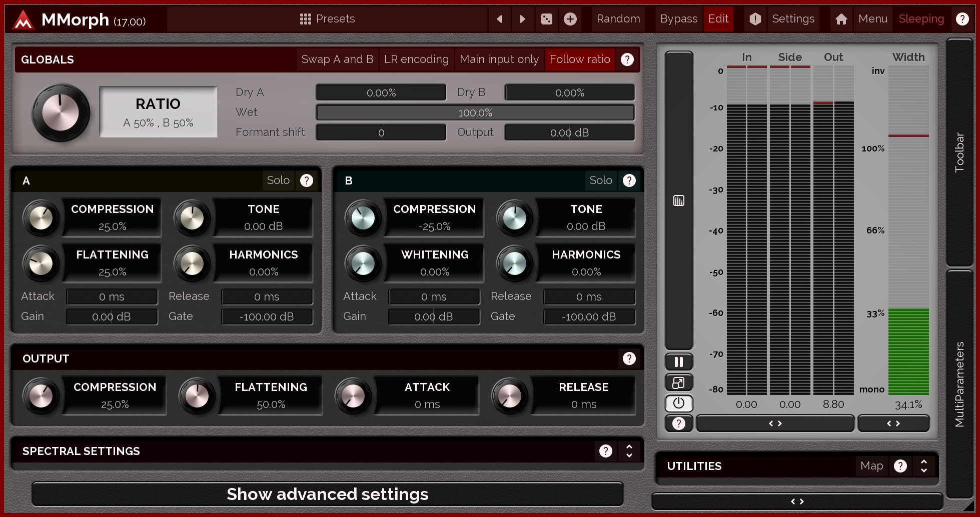Click the next preset arrow
Viewport: 980px width, 517px height.
[x=522, y=19]
